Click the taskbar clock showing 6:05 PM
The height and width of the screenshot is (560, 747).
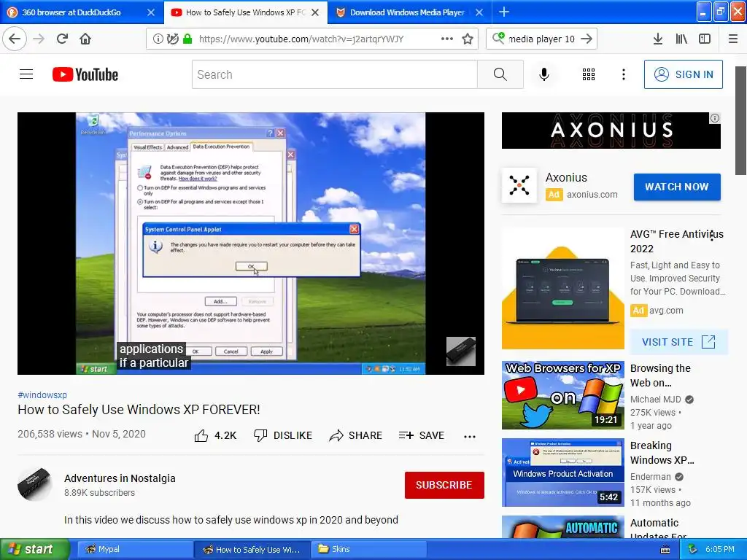click(x=719, y=550)
